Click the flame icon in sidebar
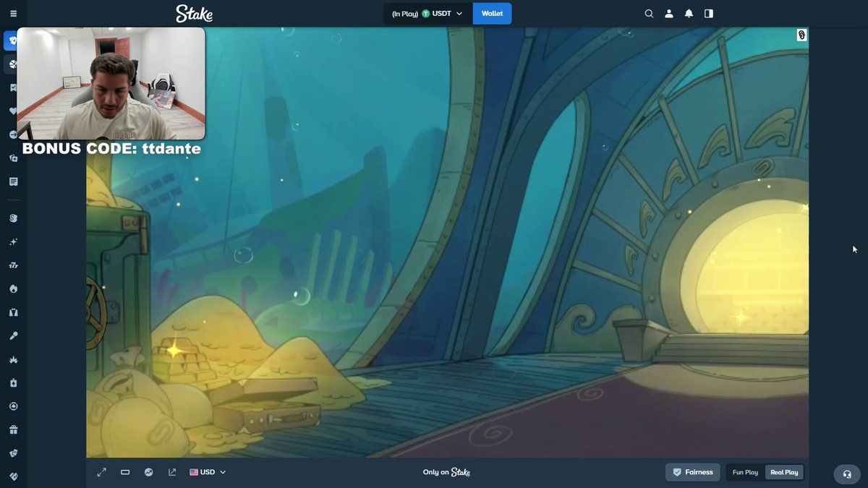 pos(13,289)
